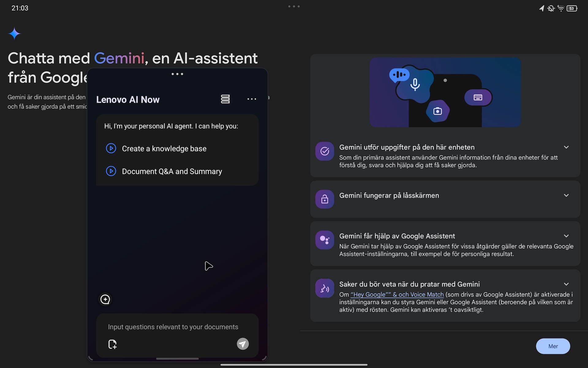Click the Mer button
The width and height of the screenshot is (588, 368).
[553, 346]
